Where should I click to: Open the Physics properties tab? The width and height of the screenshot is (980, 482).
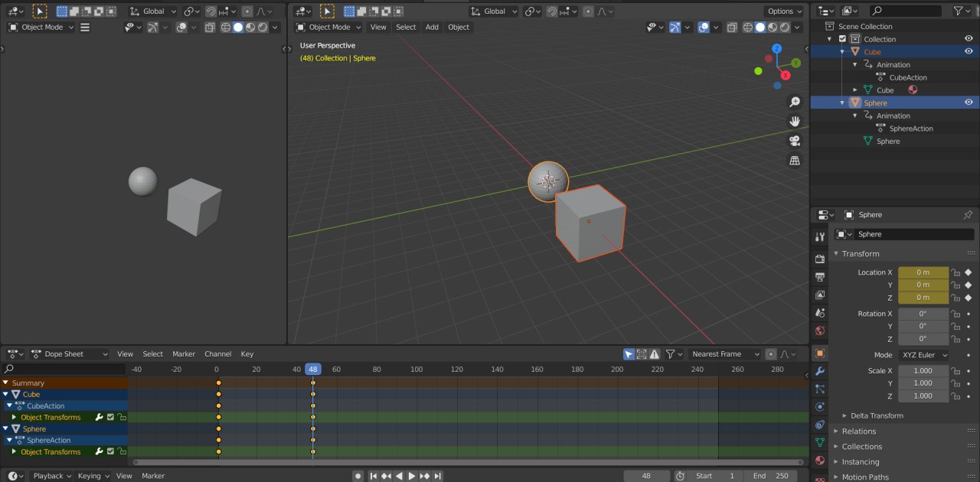(x=820, y=406)
